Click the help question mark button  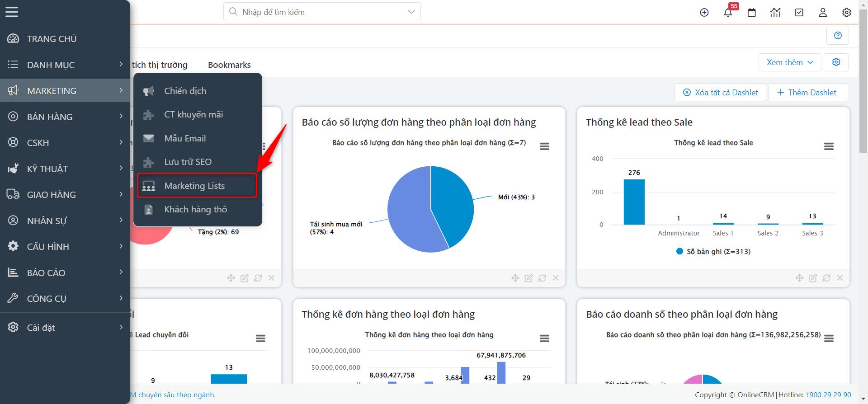point(838,36)
